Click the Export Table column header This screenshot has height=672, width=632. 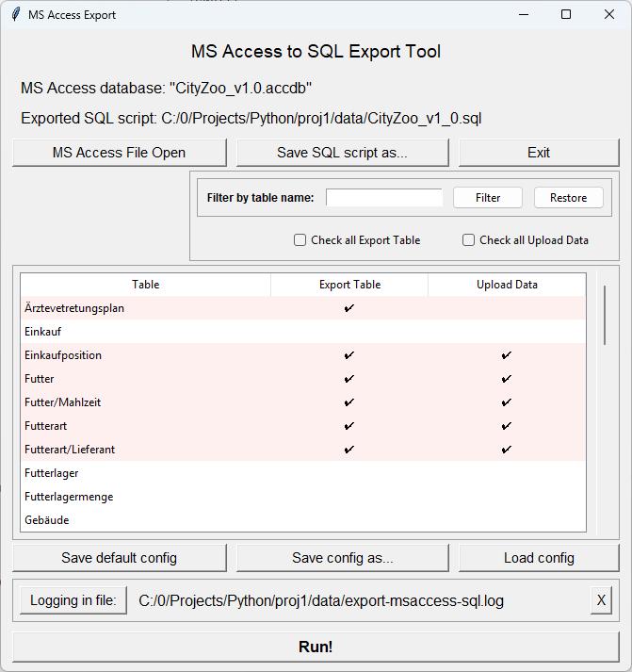click(349, 285)
